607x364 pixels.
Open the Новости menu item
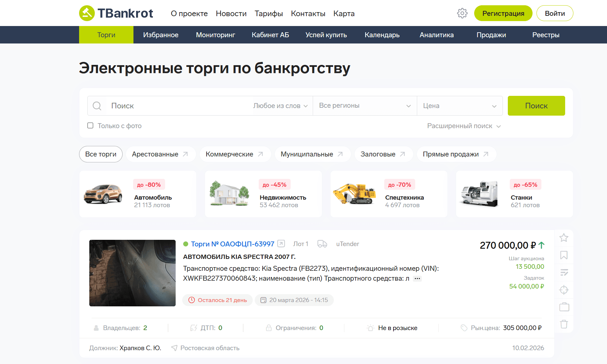(x=231, y=14)
